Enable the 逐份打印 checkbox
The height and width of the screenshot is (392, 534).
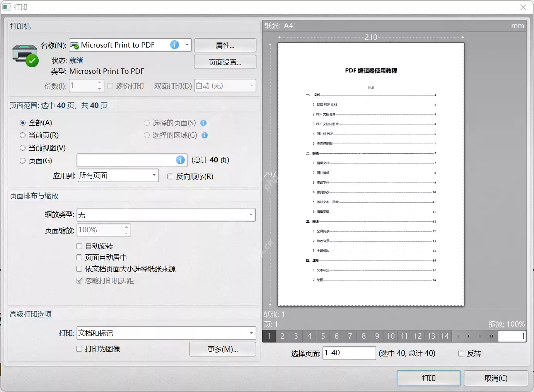[110, 86]
